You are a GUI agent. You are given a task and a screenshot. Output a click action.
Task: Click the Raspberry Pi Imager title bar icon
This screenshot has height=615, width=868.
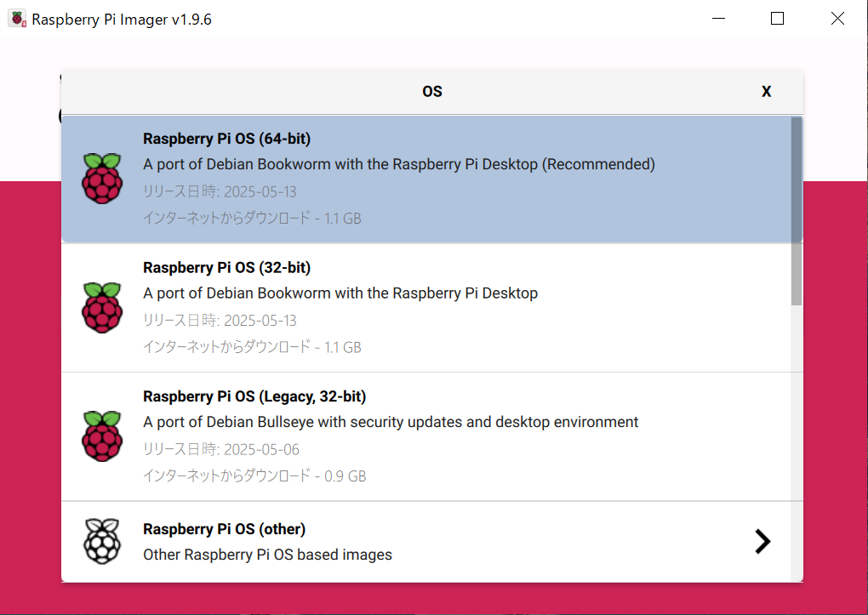pyautogui.click(x=17, y=19)
